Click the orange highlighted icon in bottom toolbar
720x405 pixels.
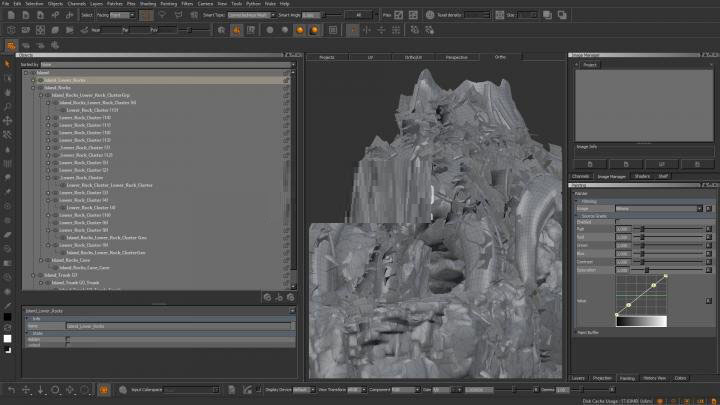[x=104, y=390]
